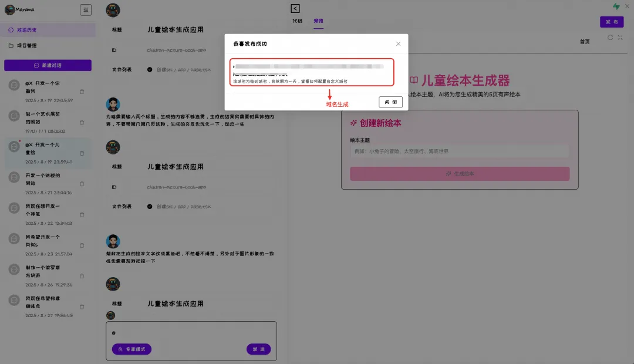This screenshot has height=364, width=634.
Task: Click the 发布 publish button
Action: [612, 21]
